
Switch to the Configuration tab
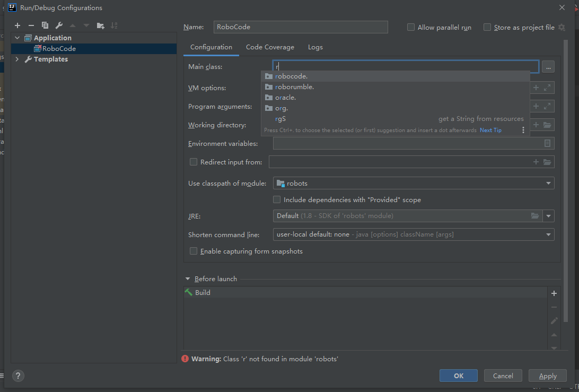211,47
